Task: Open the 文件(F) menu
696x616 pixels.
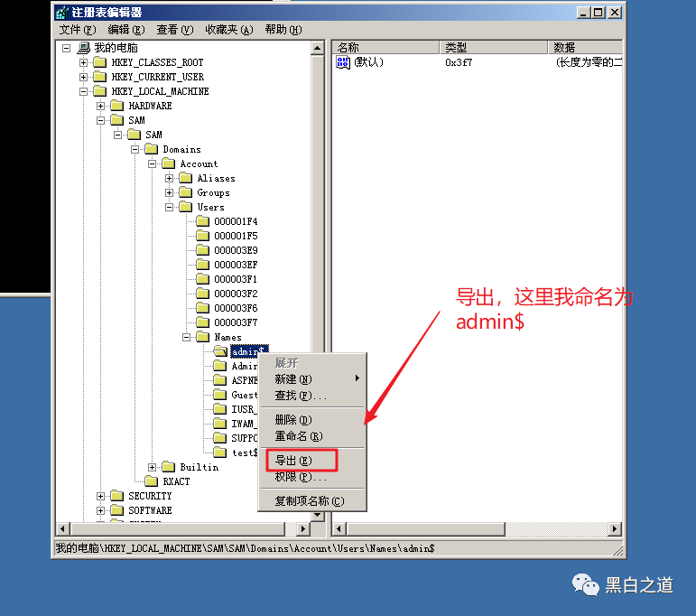Action: click(x=78, y=30)
